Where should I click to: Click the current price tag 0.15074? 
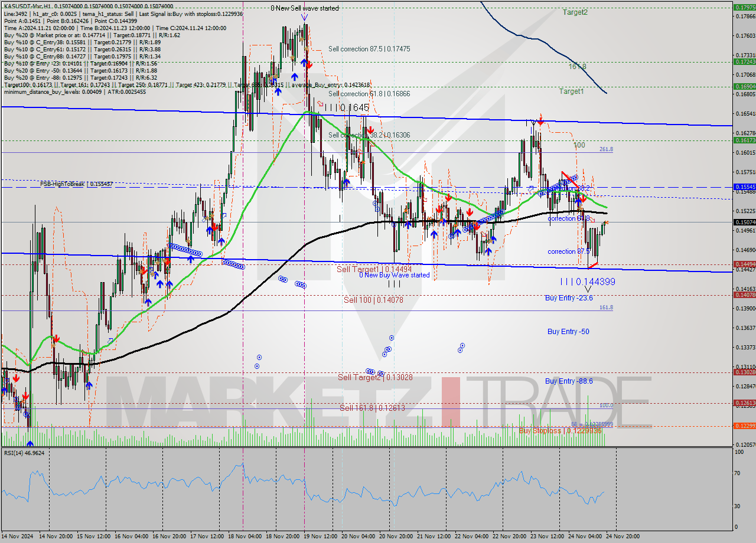coord(744,222)
